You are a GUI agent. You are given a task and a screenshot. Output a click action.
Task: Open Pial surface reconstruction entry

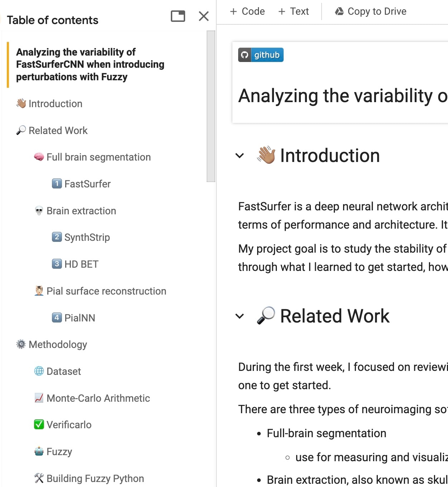[x=106, y=291]
